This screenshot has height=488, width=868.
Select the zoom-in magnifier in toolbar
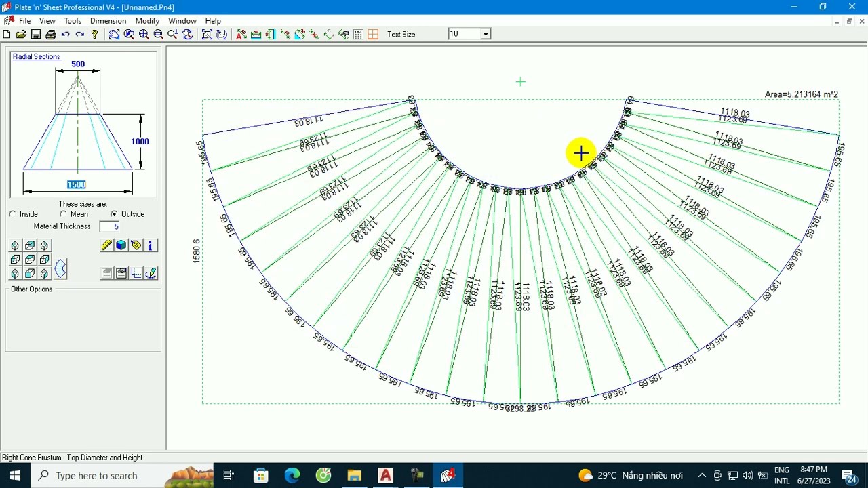click(x=143, y=34)
